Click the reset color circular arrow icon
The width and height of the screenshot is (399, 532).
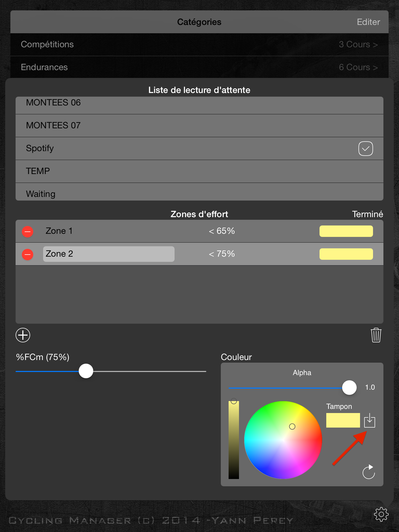point(369,472)
